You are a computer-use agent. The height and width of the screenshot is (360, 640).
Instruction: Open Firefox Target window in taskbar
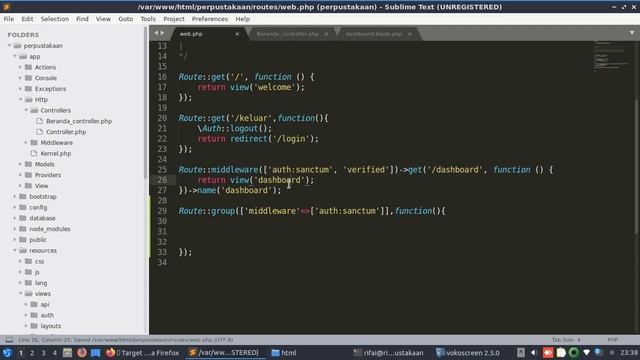coord(143,353)
